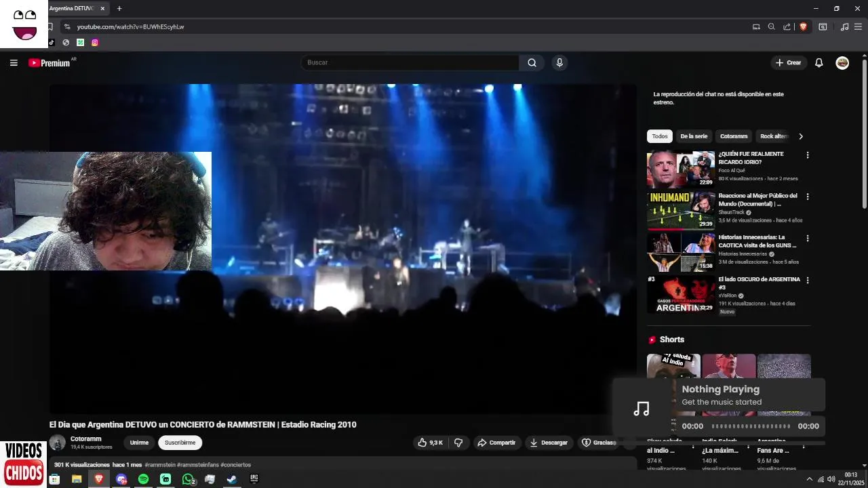
Task: Open the Cotoramm channel avatar
Action: (58, 443)
